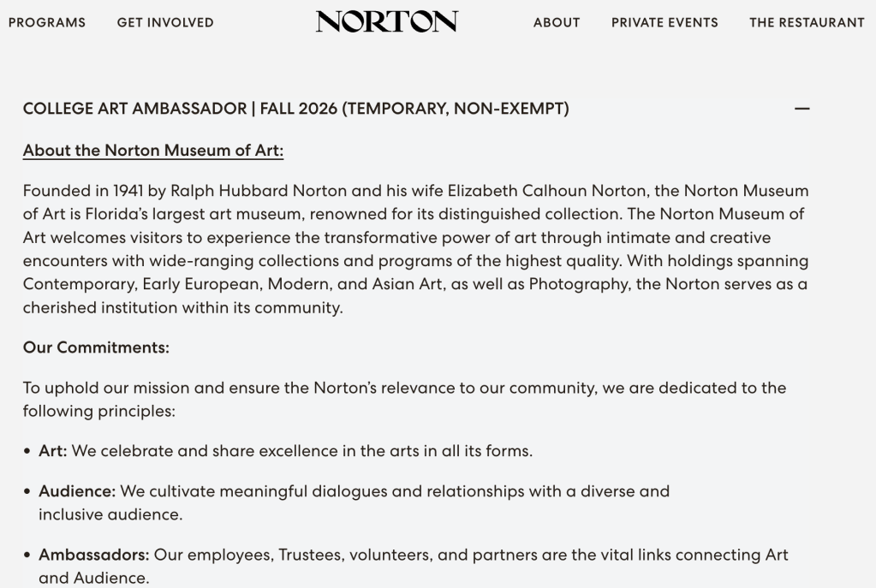
Task: Click the Our Commitments heading
Action: point(96,347)
